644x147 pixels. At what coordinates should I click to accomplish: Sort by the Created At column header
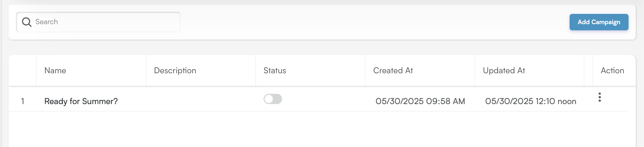click(x=393, y=70)
